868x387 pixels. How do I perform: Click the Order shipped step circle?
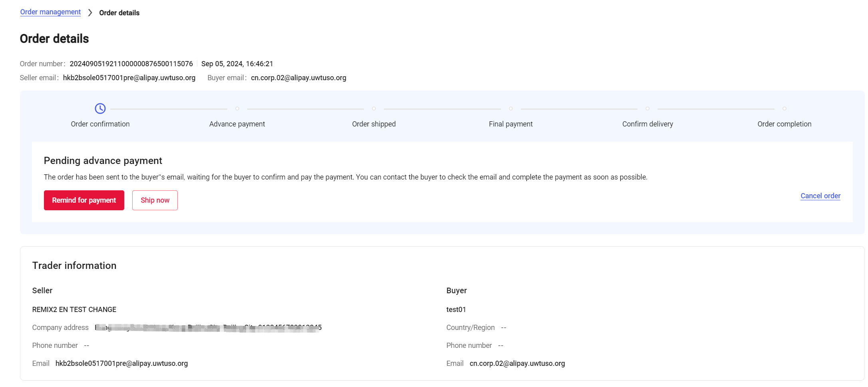coord(374,109)
